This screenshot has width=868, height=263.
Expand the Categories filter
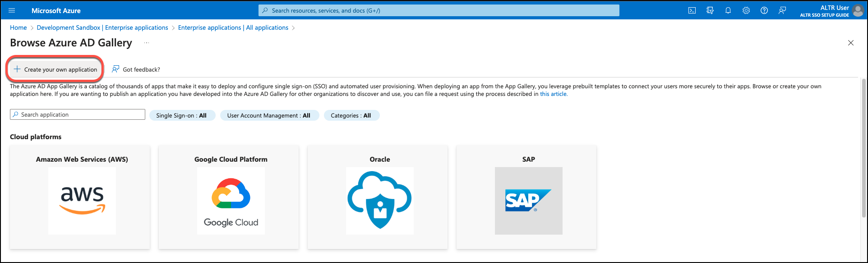pyautogui.click(x=351, y=116)
